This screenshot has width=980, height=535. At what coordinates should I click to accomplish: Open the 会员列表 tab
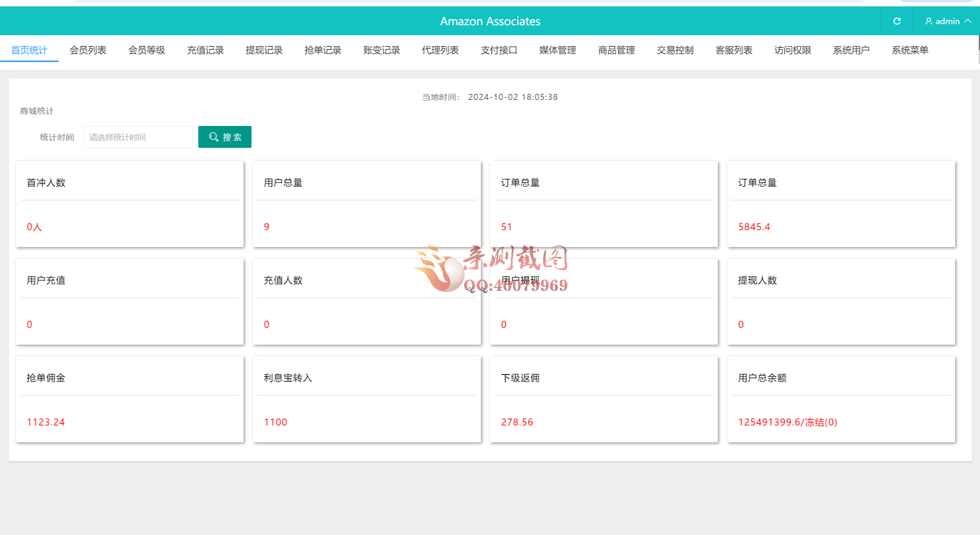click(x=88, y=50)
